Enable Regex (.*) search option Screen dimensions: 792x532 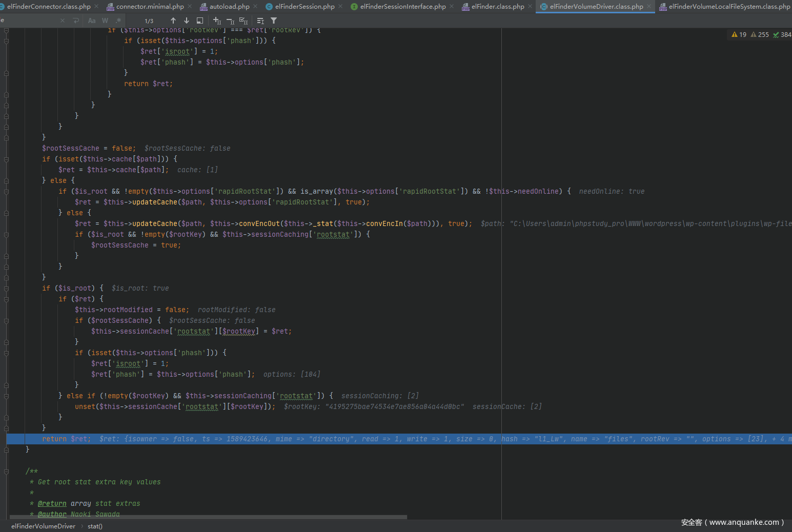(x=118, y=21)
